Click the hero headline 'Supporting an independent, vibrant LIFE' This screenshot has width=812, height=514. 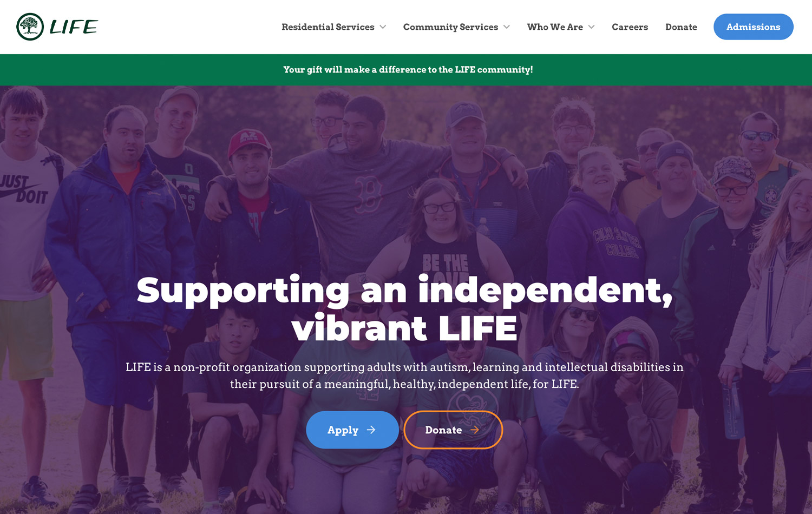[x=404, y=309]
